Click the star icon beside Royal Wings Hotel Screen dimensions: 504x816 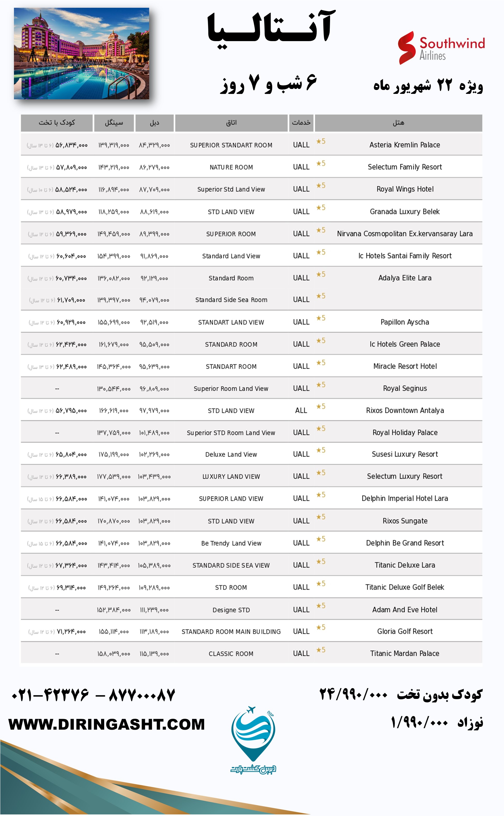click(321, 185)
